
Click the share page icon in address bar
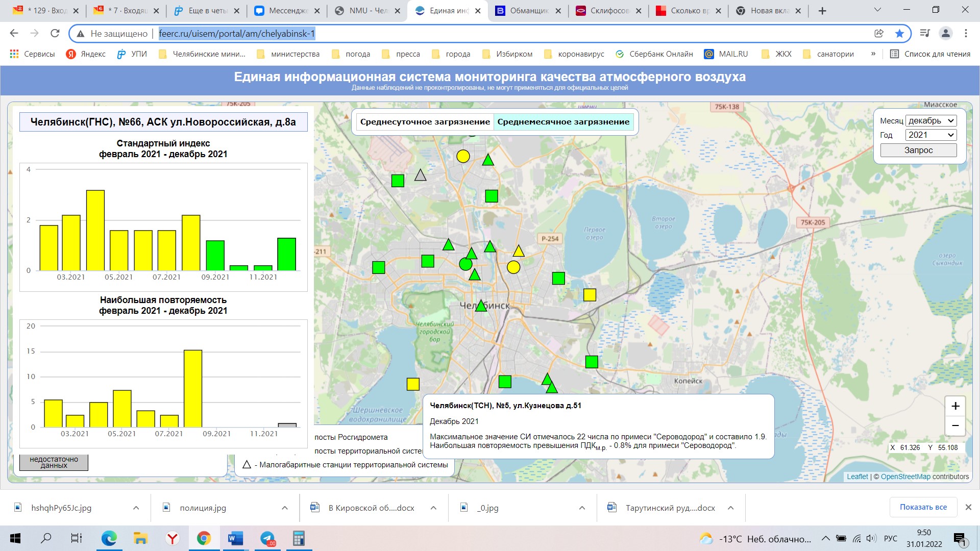tap(879, 33)
